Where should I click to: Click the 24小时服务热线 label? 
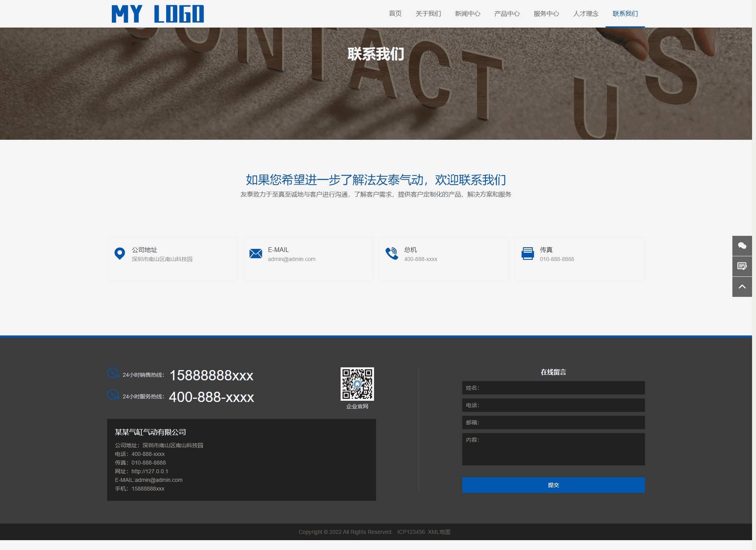[143, 396]
